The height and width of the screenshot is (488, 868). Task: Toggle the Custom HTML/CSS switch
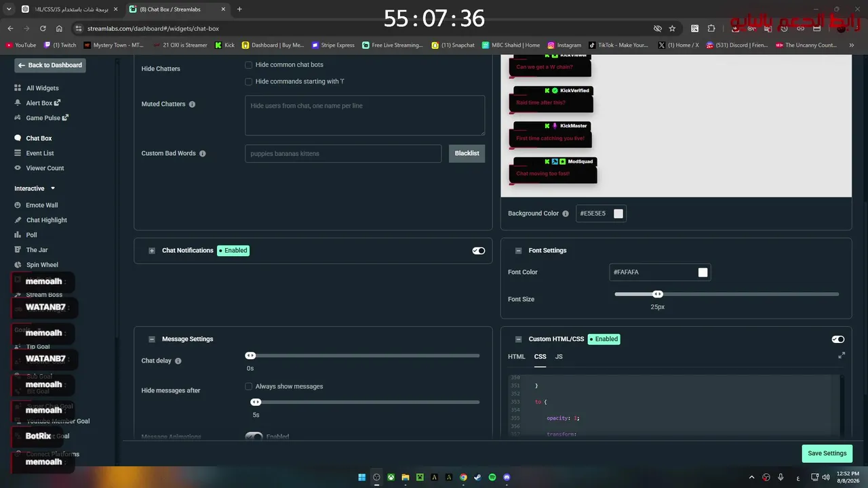pyautogui.click(x=838, y=340)
